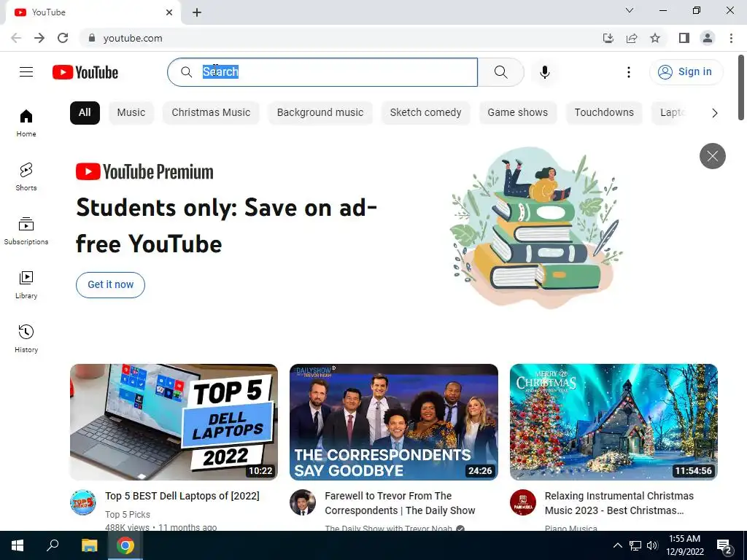747x560 pixels.
Task: Toggle Chrome side panel
Action: click(684, 38)
